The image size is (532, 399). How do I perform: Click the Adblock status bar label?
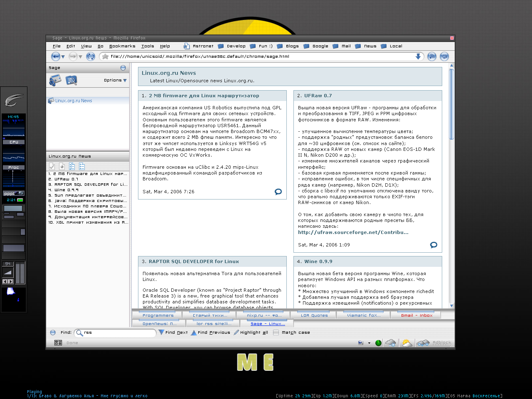click(442, 343)
